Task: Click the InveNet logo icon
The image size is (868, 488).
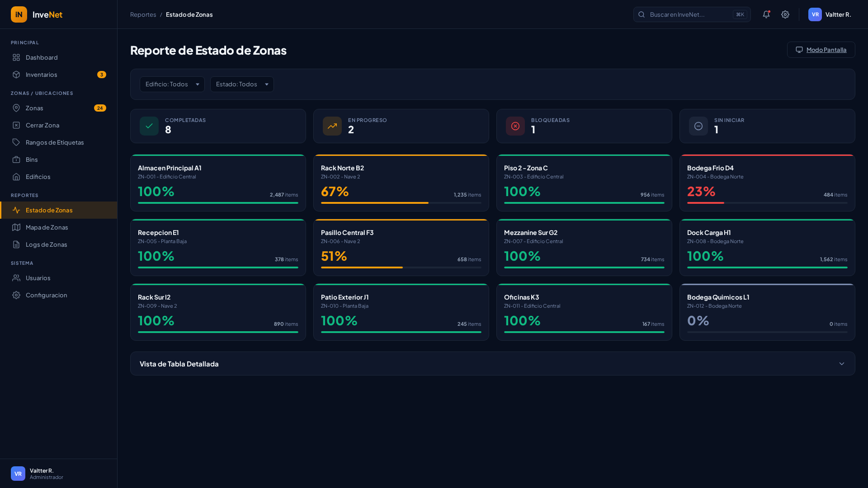Action: 19,14
